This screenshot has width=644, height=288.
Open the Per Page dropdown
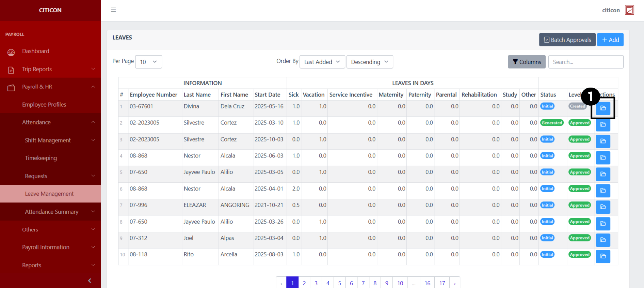[x=148, y=62]
